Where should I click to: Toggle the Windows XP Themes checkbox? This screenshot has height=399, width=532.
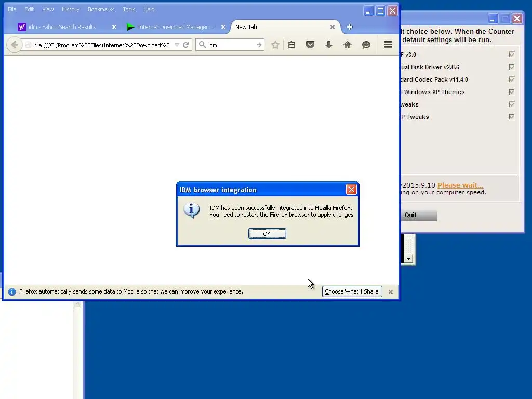[x=512, y=92]
